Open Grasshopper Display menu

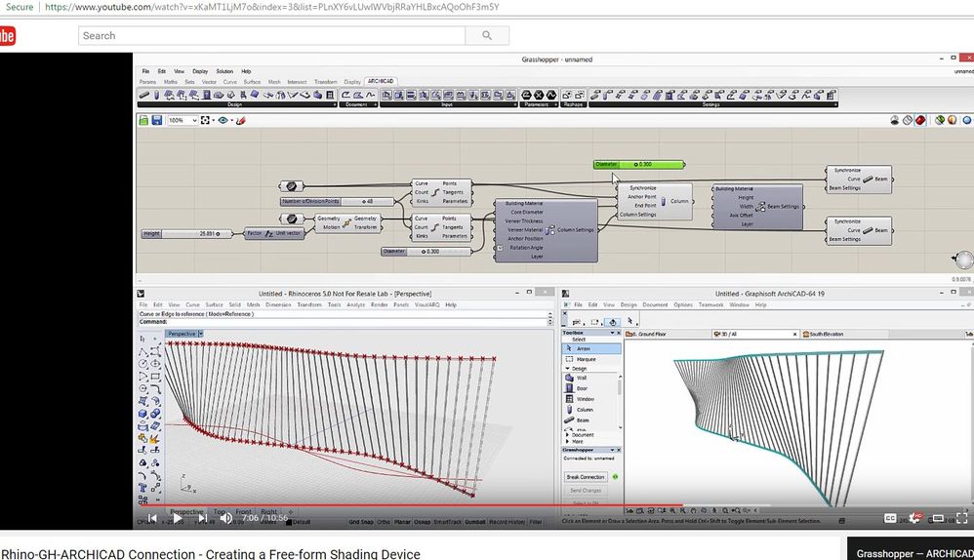click(200, 71)
